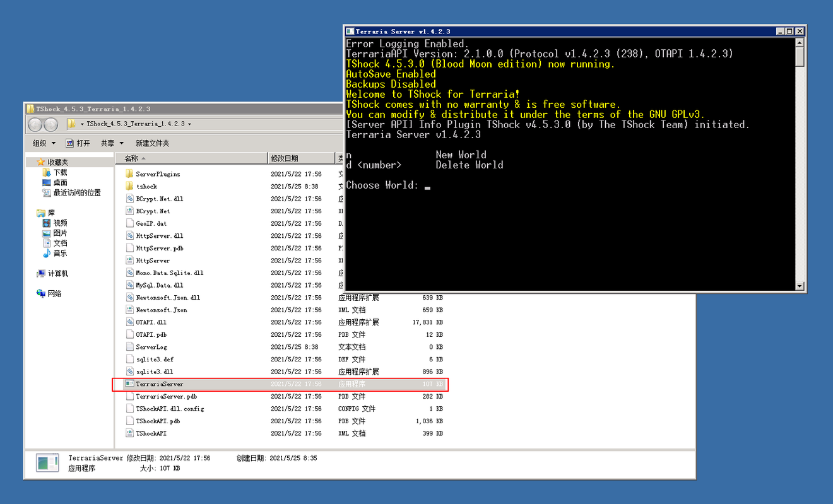The image size is (833, 504).
Task: Click the 文本文档 type of ServerLog
Action: 352,347
